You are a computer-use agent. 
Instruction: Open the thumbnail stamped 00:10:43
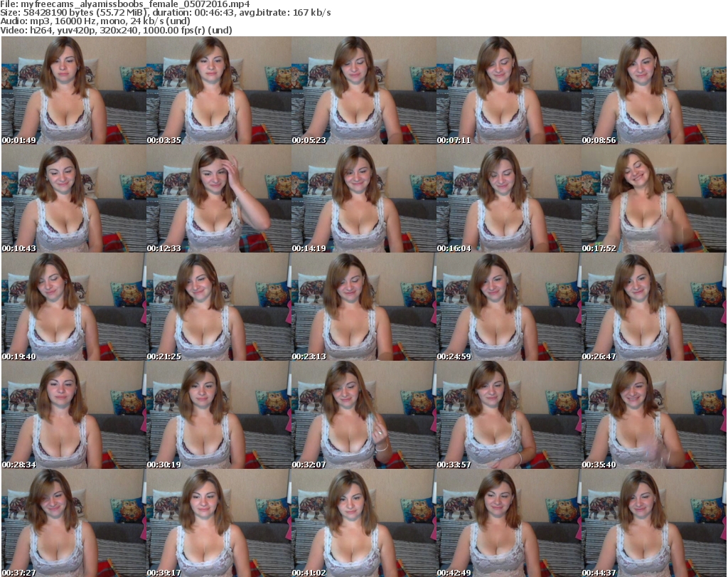(74, 198)
